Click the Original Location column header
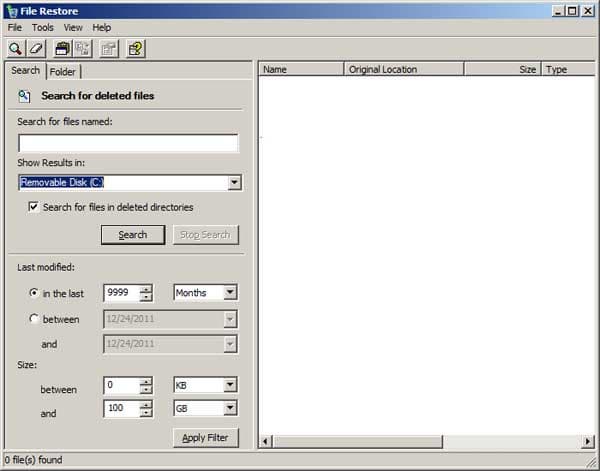 404,69
